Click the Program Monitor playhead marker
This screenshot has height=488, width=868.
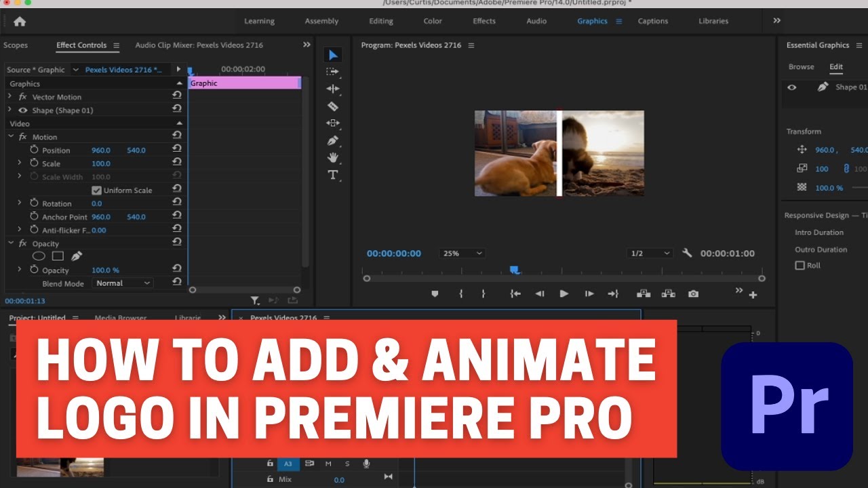pos(515,270)
